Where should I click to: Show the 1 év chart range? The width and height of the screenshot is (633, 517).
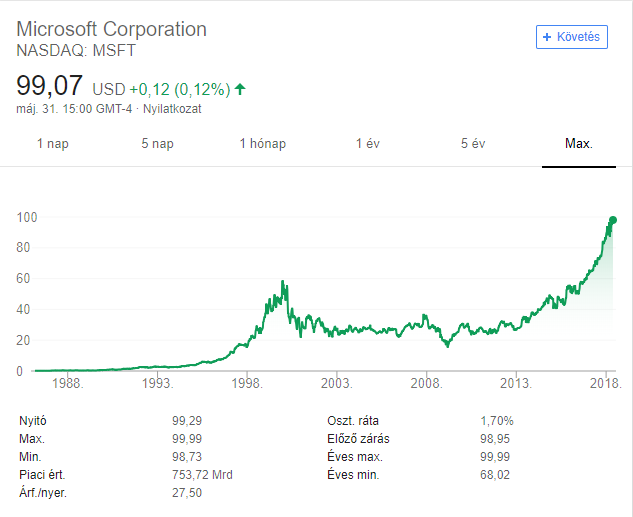[x=368, y=144]
